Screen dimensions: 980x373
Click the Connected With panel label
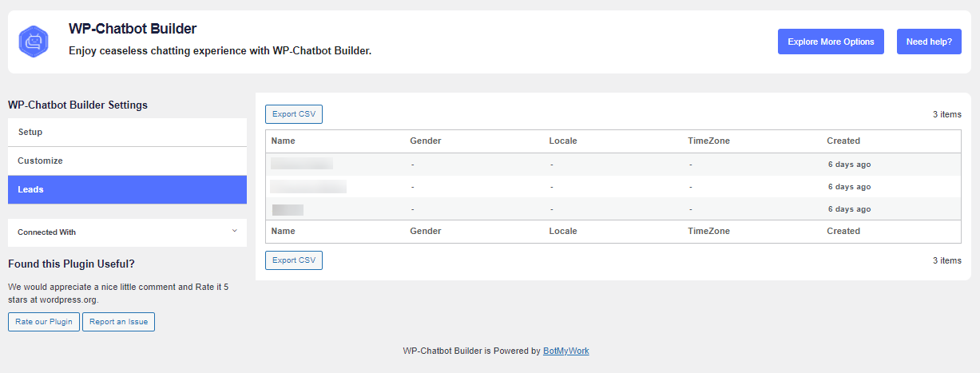click(46, 232)
